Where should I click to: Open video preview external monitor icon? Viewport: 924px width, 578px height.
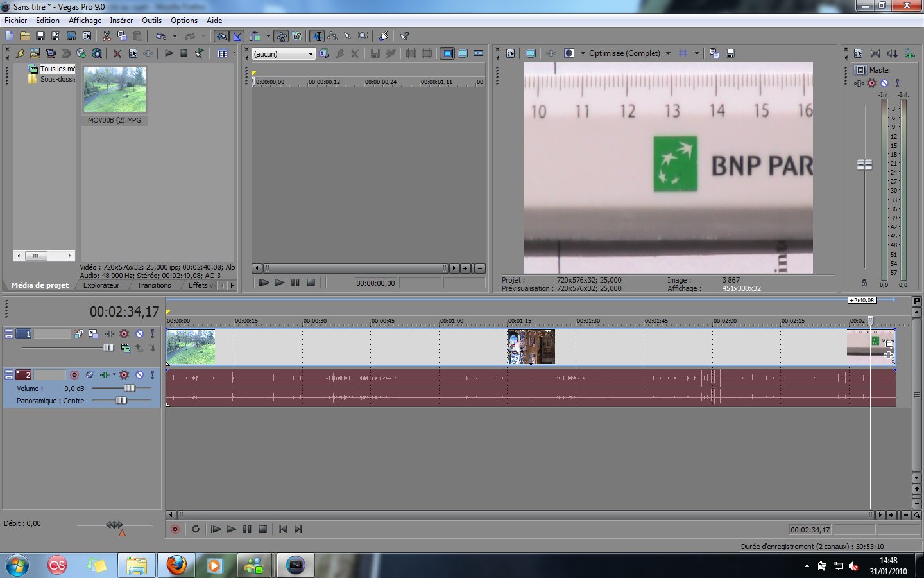[x=531, y=53]
